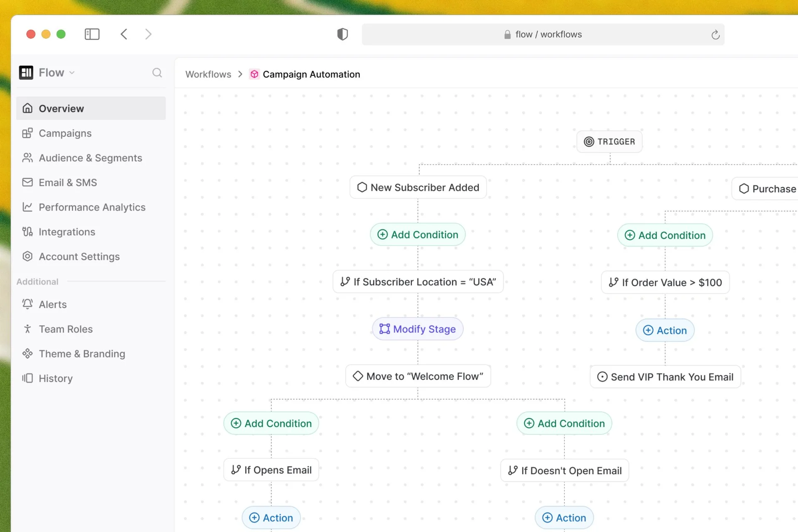Select the Integrations icon in sidebar
Image resolution: width=798 pixels, height=532 pixels.
[27, 232]
